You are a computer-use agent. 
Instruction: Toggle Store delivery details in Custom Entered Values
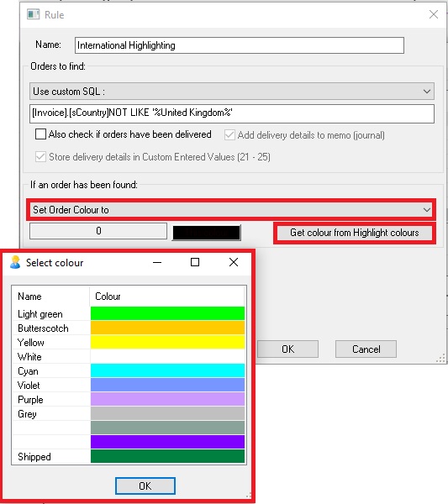click(x=40, y=157)
